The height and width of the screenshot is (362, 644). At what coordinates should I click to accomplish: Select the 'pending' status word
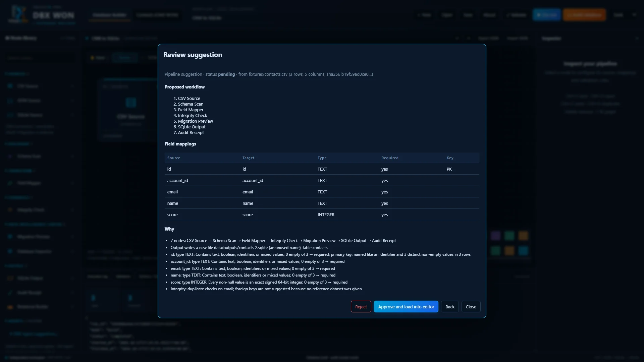(226, 74)
